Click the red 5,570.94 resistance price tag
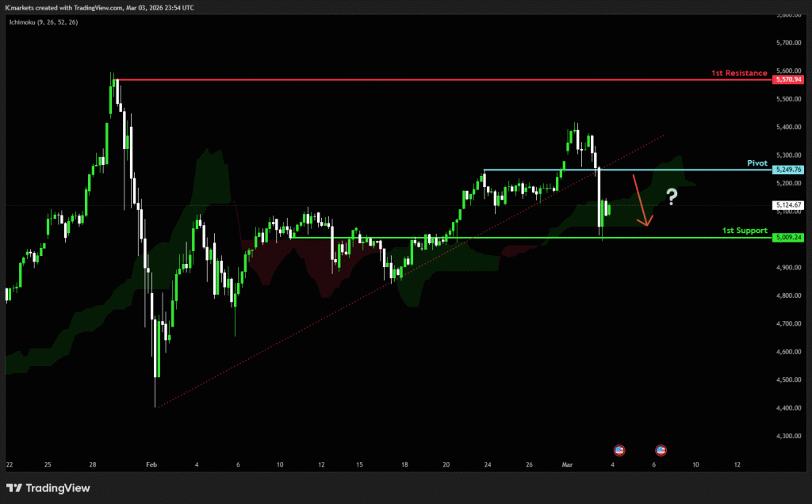The width and height of the screenshot is (812, 504). 787,80
